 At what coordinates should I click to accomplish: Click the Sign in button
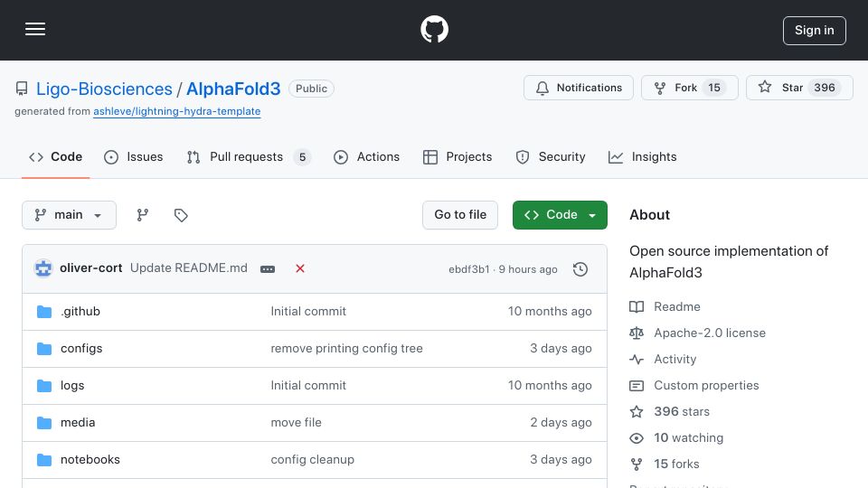814,31
